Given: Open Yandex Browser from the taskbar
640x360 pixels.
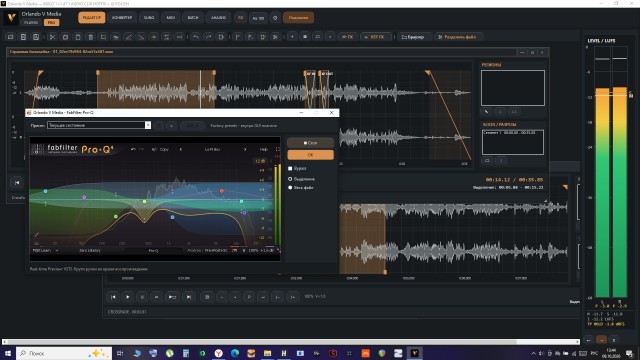Looking at the screenshot, I should point(219,353).
